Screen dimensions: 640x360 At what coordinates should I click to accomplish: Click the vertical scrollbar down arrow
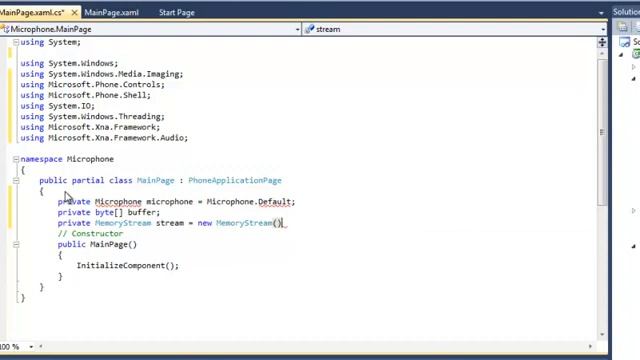tap(602, 335)
